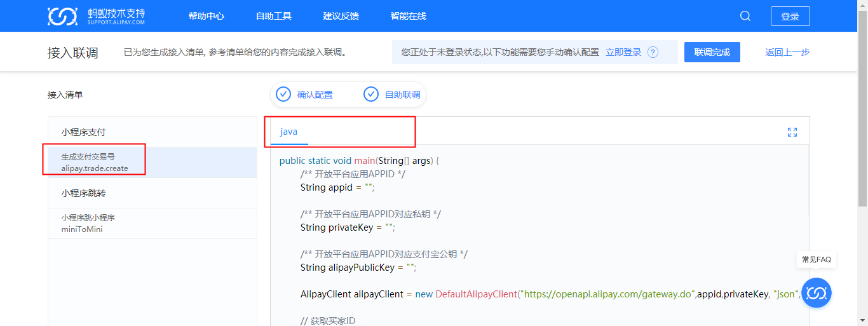Select 小程序跳转 category
Viewport: 868px width, 326px height.
click(153, 193)
